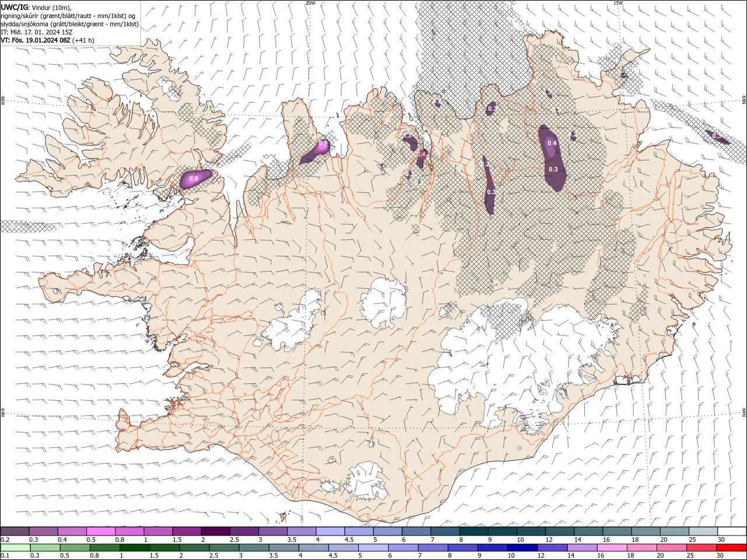The image size is (747, 560).
Task: Click the '30' label in the rain legend
Action: tap(721, 555)
